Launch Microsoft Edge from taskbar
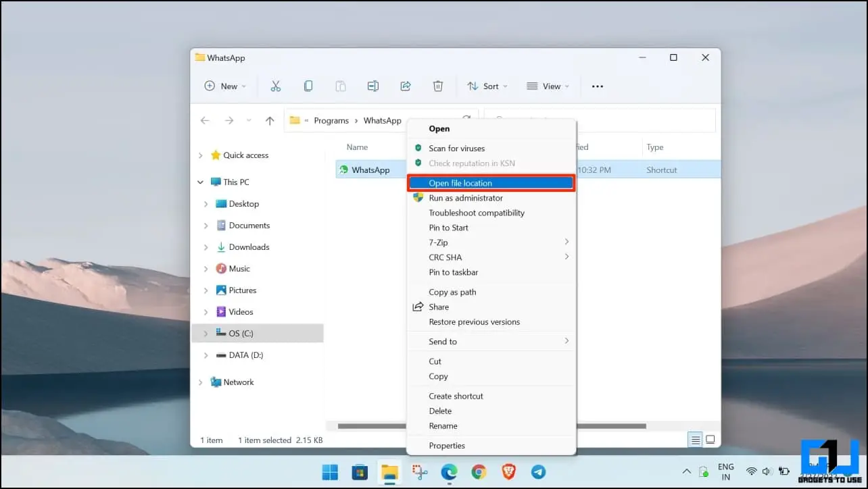868x489 pixels. coord(449,471)
